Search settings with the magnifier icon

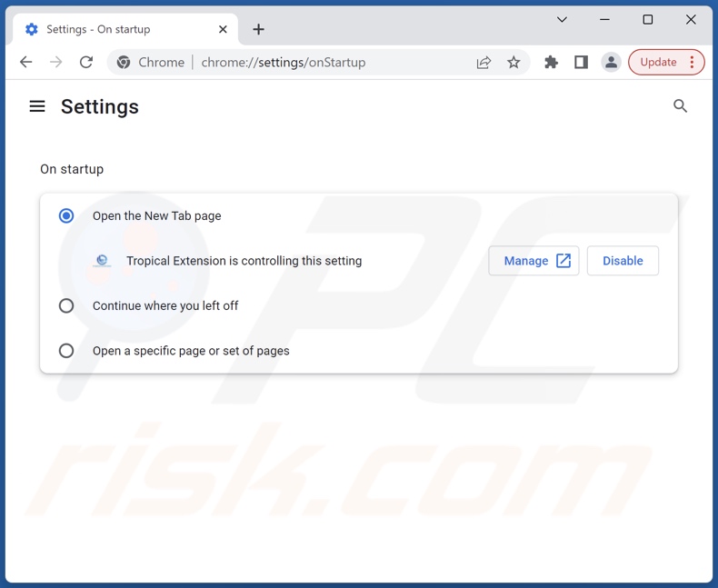[x=680, y=106]
